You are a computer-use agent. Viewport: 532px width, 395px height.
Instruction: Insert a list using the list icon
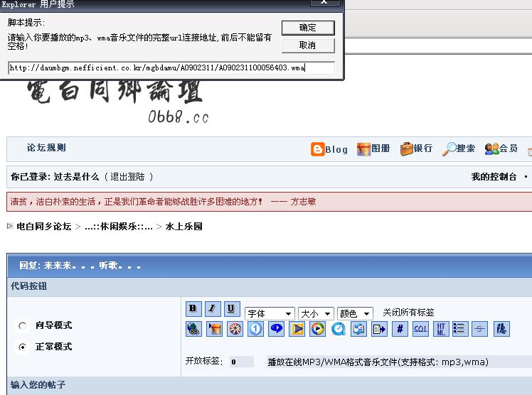point(460,329)
